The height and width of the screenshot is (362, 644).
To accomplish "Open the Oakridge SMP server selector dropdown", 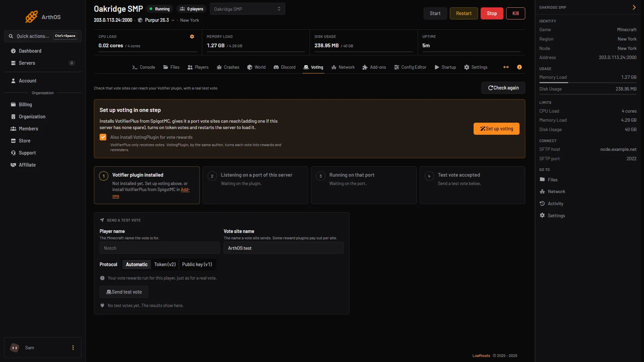I will coord(247,9).
